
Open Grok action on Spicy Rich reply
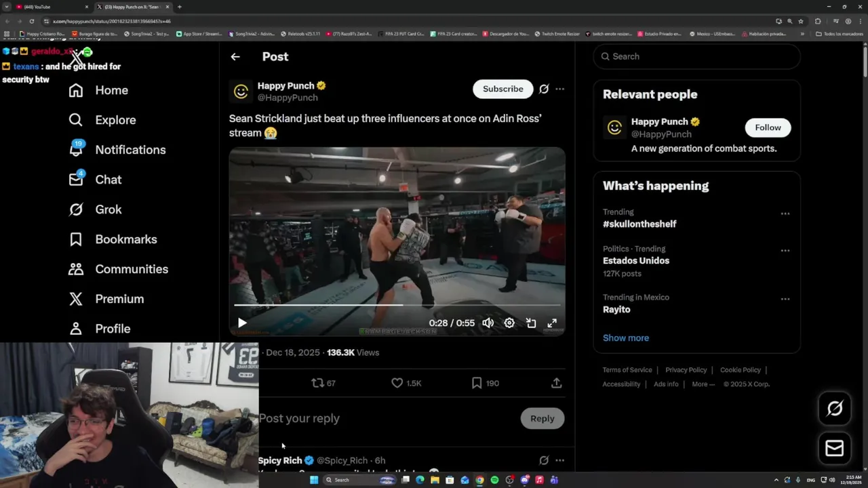[x=544, y=460]
